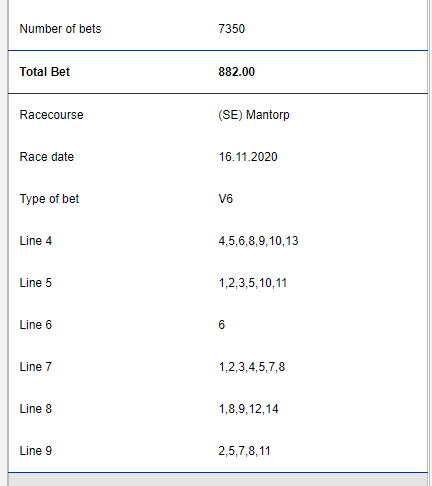
Task: Click the Line 9 row label
Action: click(36, 451)
